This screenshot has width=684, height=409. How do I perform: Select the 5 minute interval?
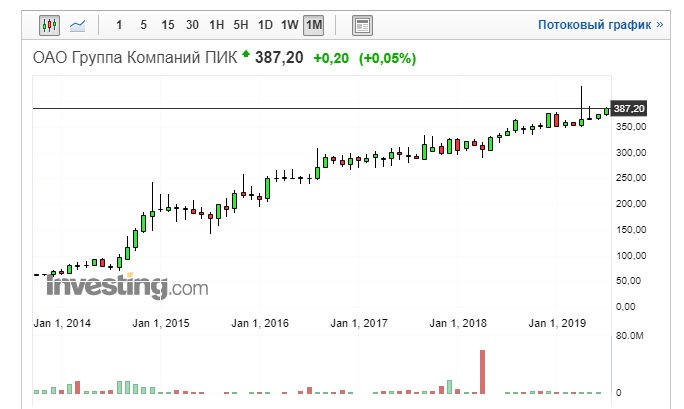point(143,25)
